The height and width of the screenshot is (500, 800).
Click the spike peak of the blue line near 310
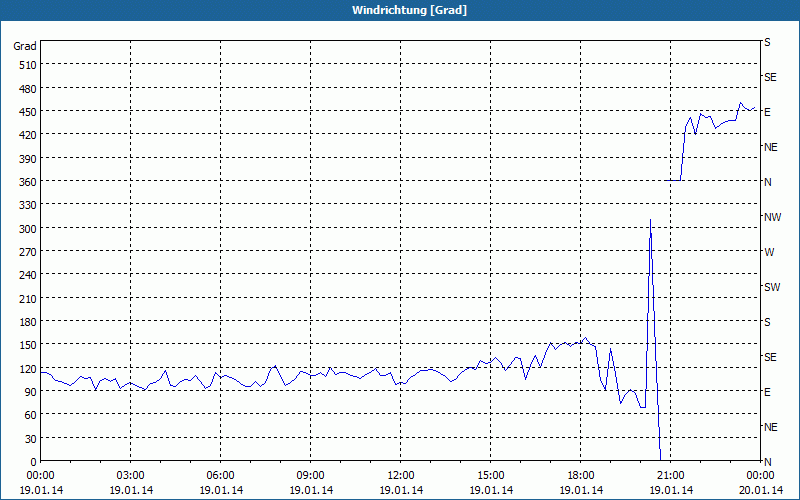(x=651, y=220)
